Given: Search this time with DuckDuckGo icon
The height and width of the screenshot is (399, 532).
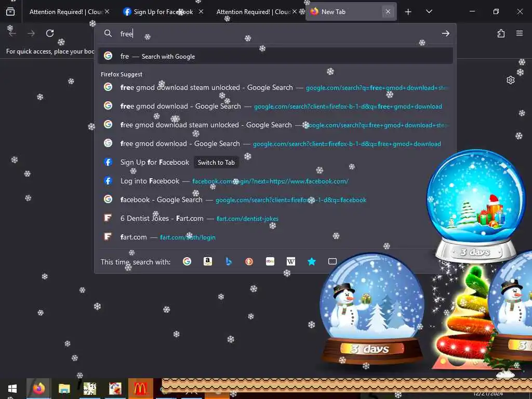Looking at the screenshot, I should [249, 261].
